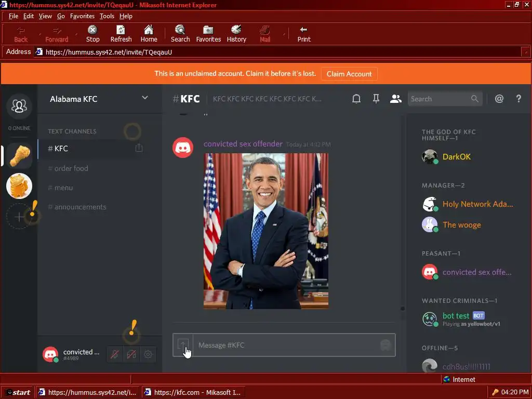This screenshot has height=399, width=532.
Task: Click the Print toolbar icon
Action: (x=303, y=34)
